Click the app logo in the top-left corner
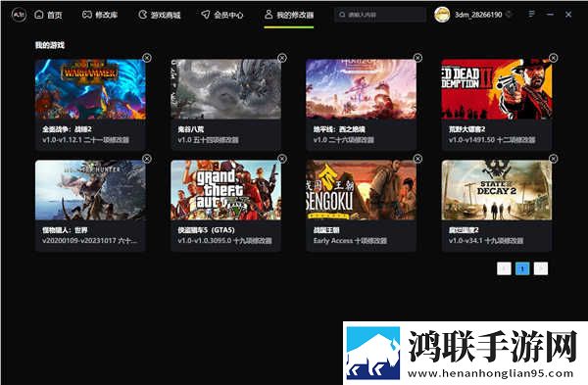This screenshot has height=385, width=588. click(19, 15)
